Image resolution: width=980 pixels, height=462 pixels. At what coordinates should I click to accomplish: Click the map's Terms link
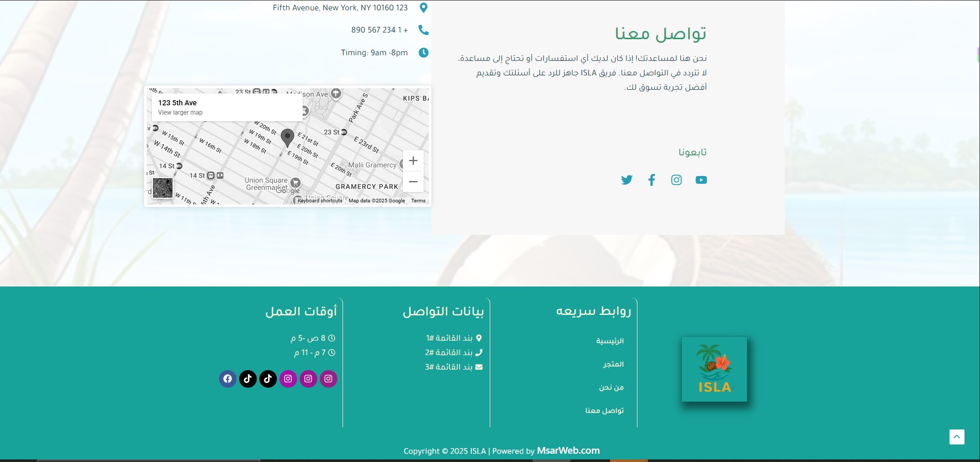pyautogui.click(x=418, y=201)
